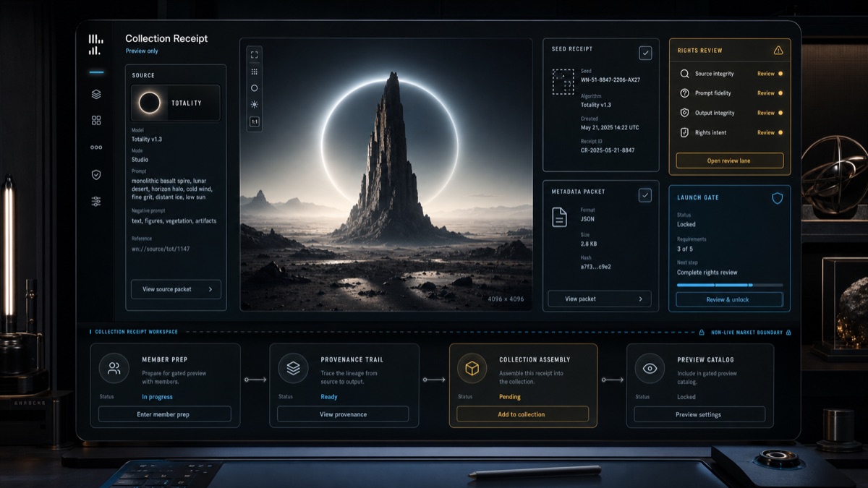Viewport: 868px width, 488px height.
Task: Open the layers stack sidebar icon
Action: (x=96, y=94)
